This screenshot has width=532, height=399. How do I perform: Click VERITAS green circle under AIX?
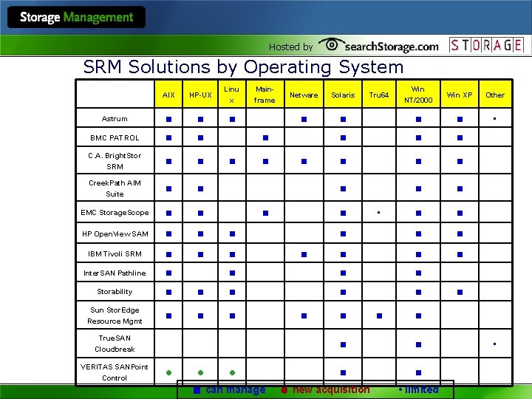[x=168, y=373]
